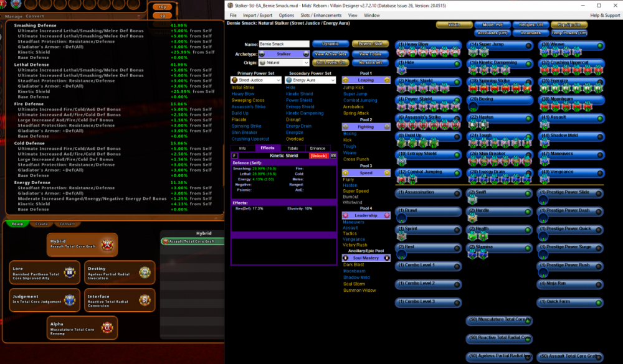Click the empty enhancement slot under Boxing
Image resolution: width=623 pixels, height=364 pixels.
click(x=473, y=107)
